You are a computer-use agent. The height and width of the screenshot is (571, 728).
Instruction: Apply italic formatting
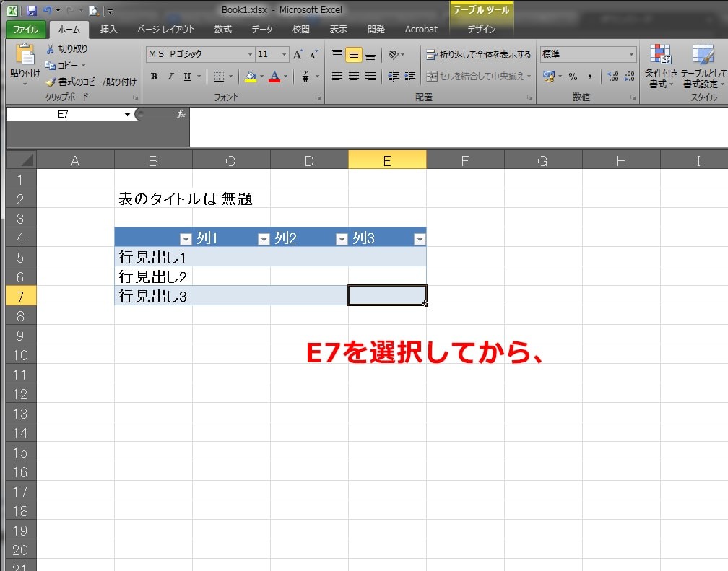coord(169,75)
